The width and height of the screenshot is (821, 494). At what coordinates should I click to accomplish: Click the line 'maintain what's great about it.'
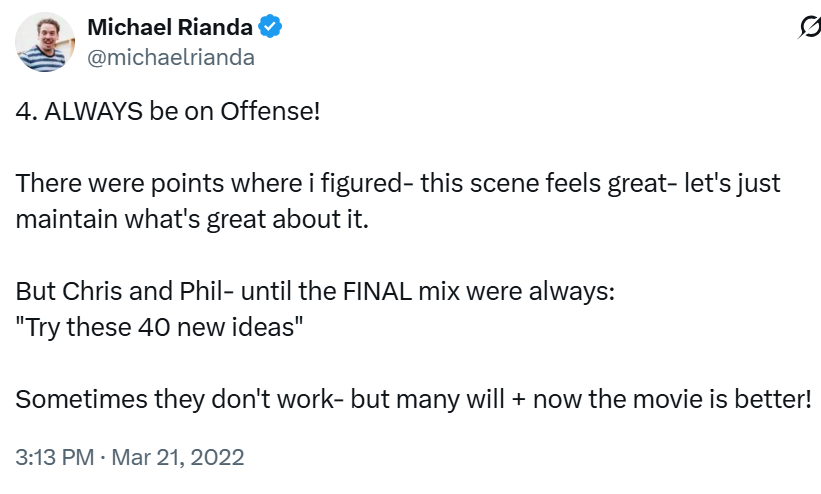pyautogui.click(x=192, y=219)
